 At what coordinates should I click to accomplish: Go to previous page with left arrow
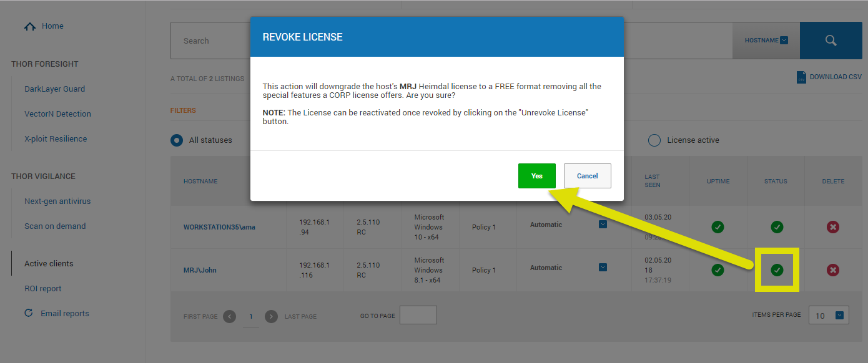click(230, 316)
